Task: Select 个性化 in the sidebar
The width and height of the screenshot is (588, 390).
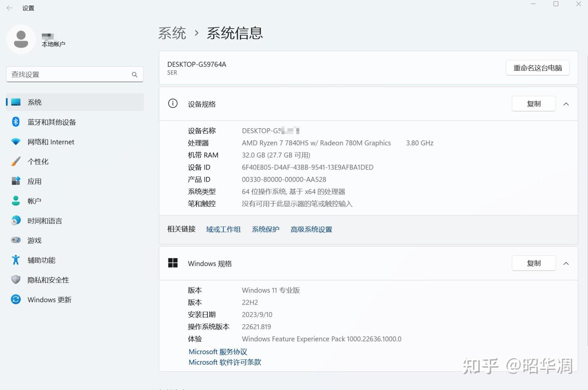Action: click(75, 162)
